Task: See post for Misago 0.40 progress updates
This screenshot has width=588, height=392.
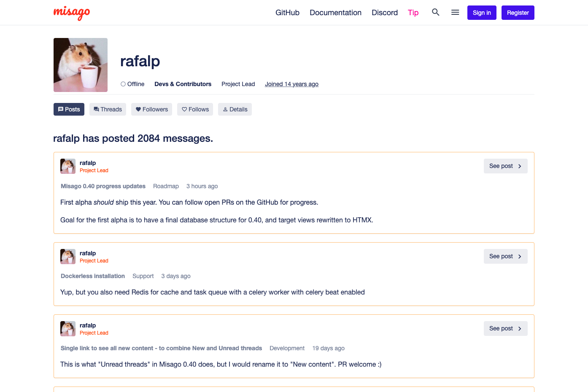Action: tap(506, 166)
